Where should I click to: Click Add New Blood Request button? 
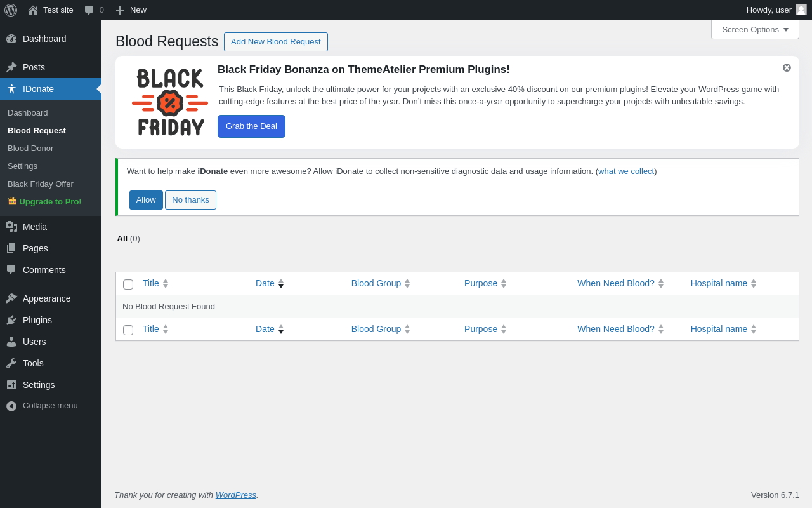(x=276, y=42)
